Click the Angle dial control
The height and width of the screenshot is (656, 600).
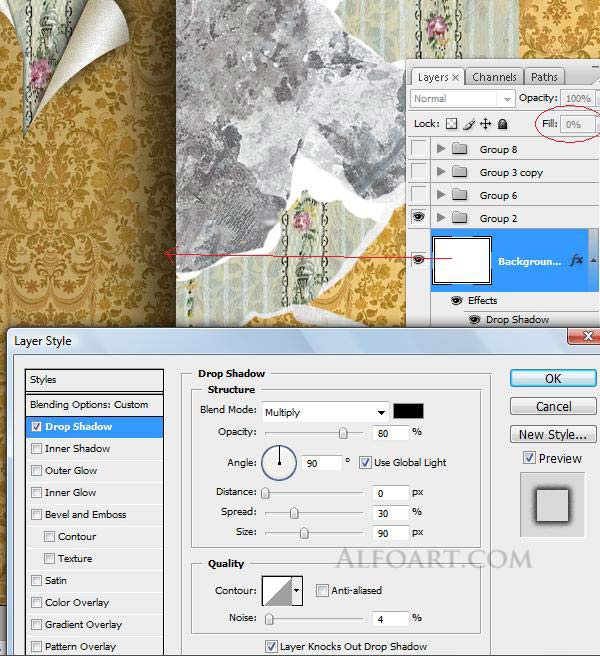tap(279, 462)
